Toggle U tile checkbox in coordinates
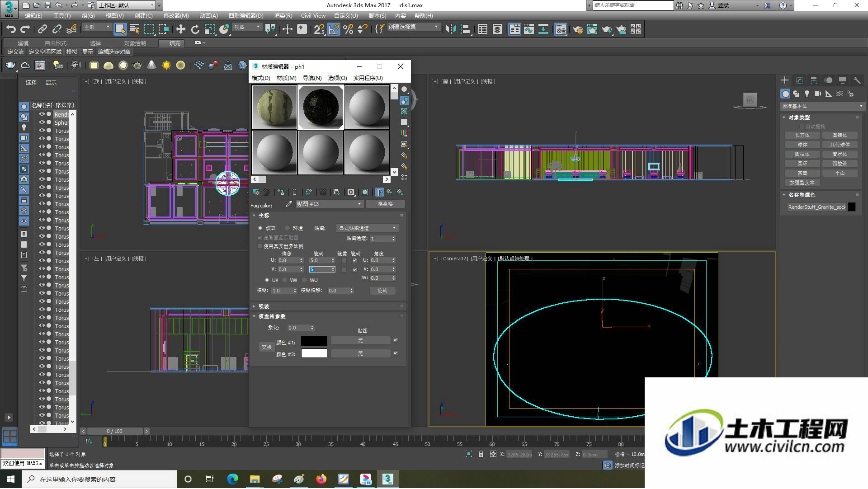 click(355, 261)
